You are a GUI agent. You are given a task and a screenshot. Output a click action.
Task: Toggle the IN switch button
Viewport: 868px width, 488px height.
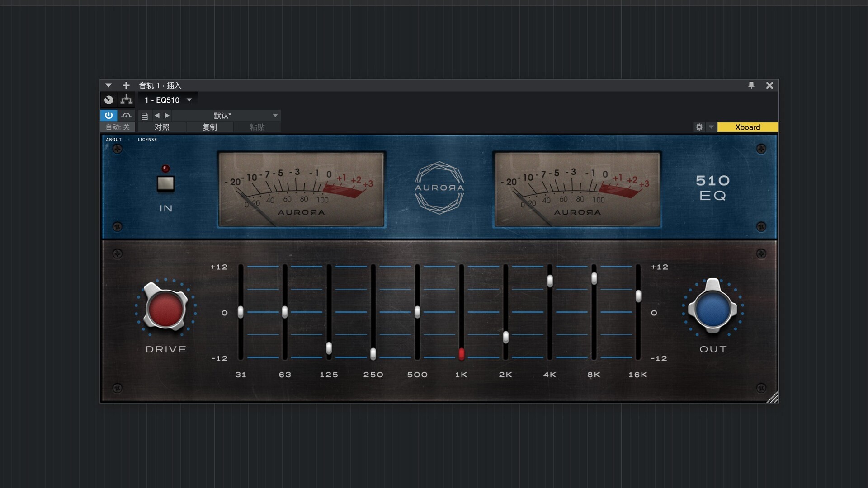click(165, 183)
